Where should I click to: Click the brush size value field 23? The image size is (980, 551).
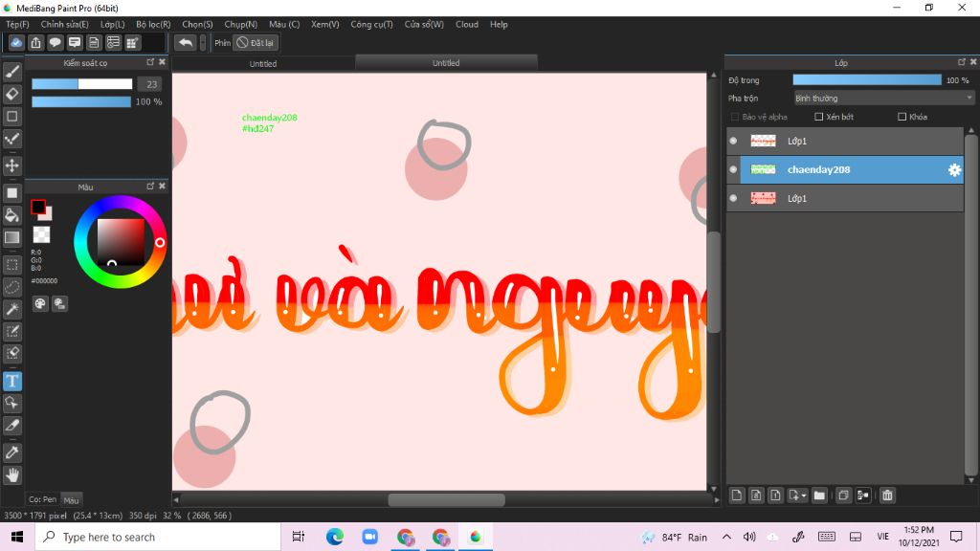(150, 84)
